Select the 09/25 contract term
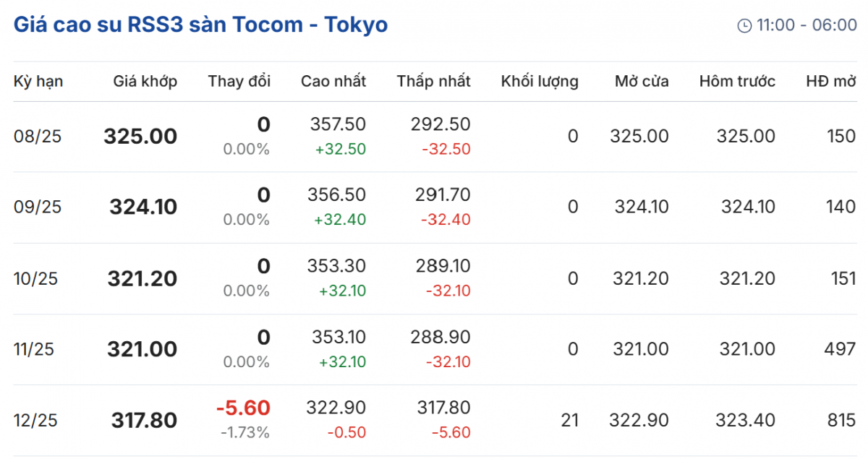Image resolution: width=868 pixels, height=459 pixels. (x=38, y=207)
